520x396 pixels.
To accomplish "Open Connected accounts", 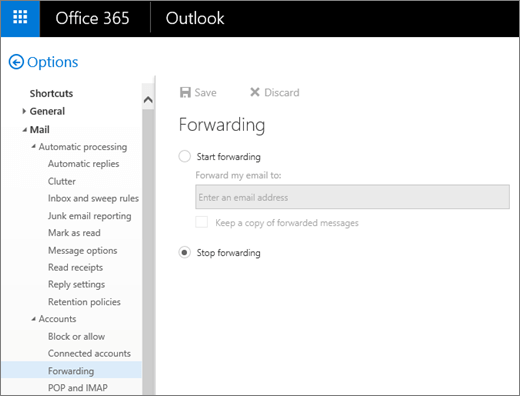I will click(89, 353).
